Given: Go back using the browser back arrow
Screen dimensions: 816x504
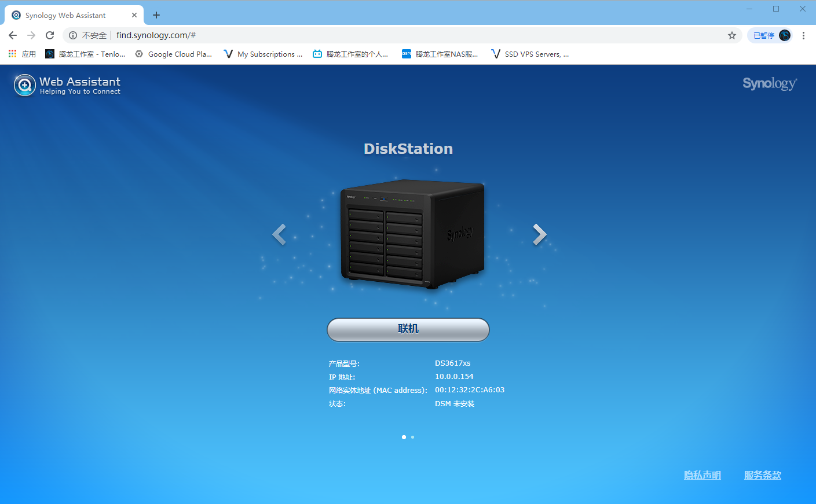Looking at the screenshot, I should tap(13, 35).
